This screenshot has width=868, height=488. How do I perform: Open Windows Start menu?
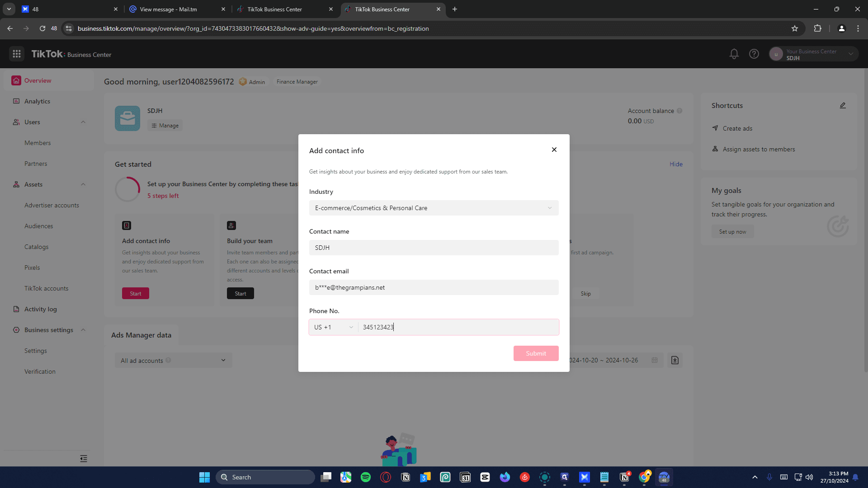(x=204, y=477)
